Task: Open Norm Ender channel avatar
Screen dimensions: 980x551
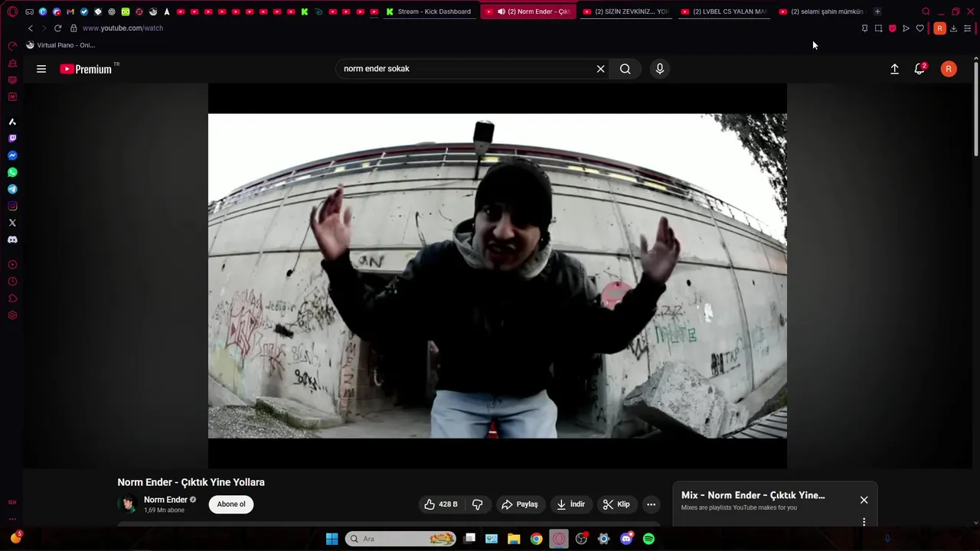Action: (127, 504)
